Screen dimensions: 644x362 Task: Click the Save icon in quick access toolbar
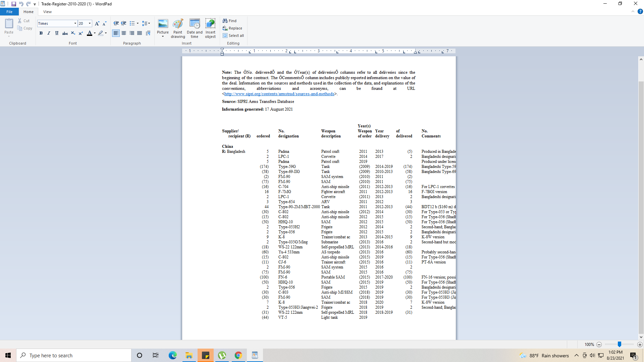[x=13, y=4]
